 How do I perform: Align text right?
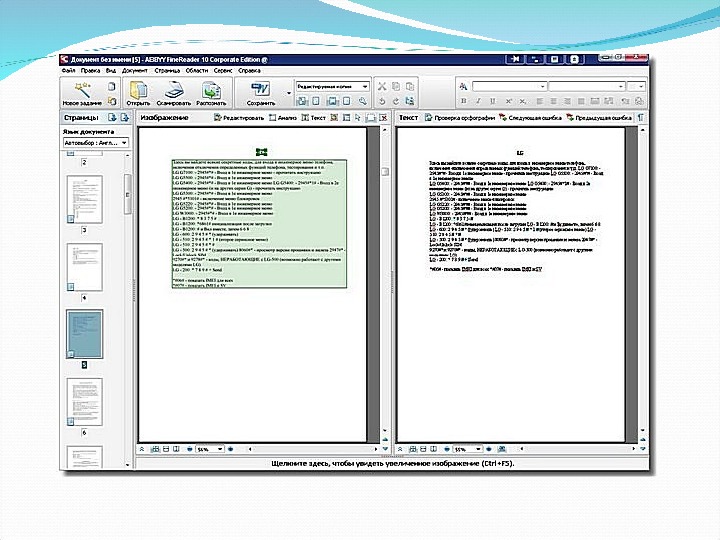568,101
